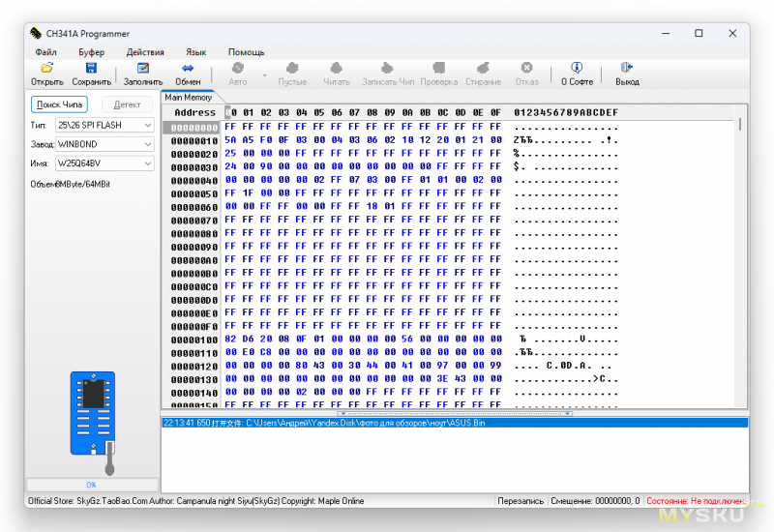Click the Заполнить (Fill buffer) icon
774x532 pixels.
point(142,69)
